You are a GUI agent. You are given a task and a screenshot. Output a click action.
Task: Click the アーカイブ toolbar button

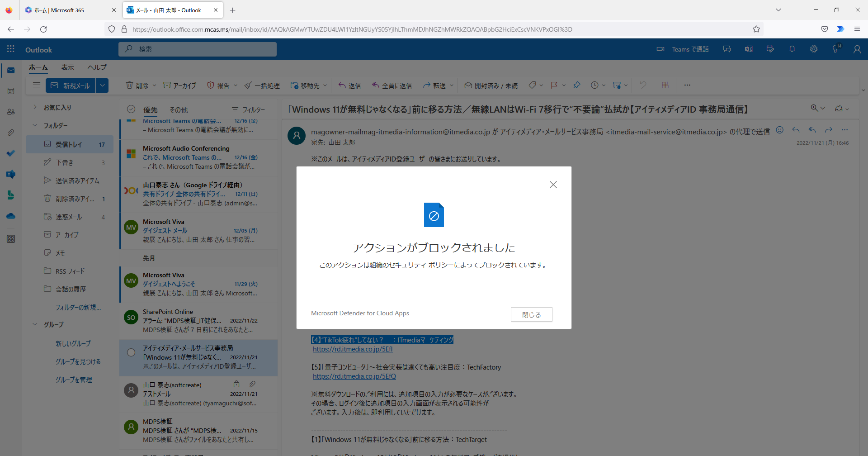180,85
